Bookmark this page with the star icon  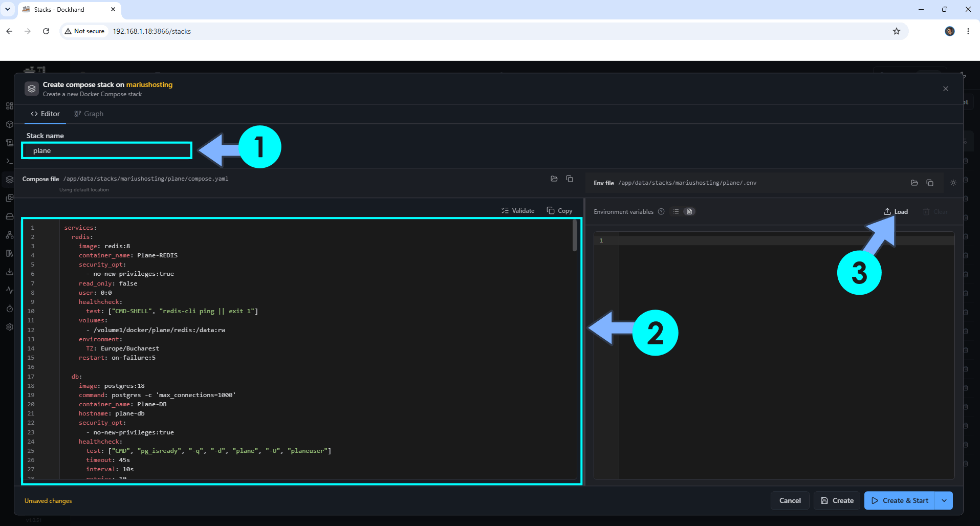(x=897, y=31)
